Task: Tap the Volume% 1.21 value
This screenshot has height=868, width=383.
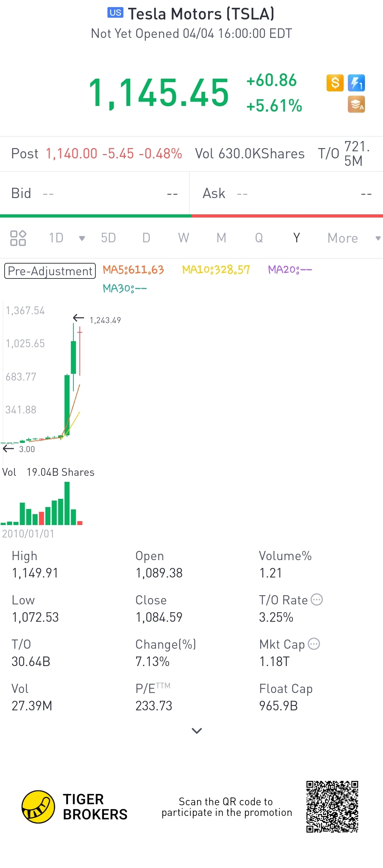Action: tap(271, 573)
